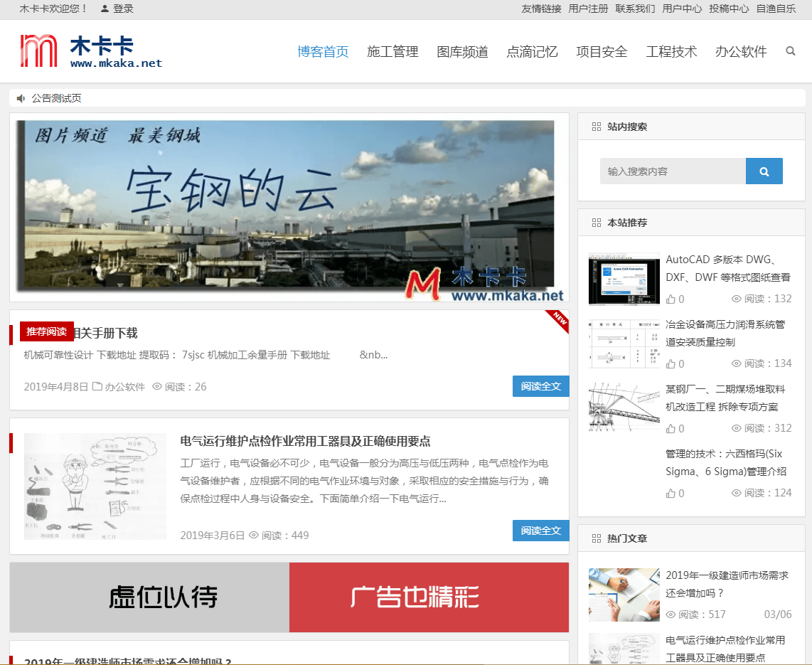
Task: Select the 工程技术 menu item
Action: point(671,52)
